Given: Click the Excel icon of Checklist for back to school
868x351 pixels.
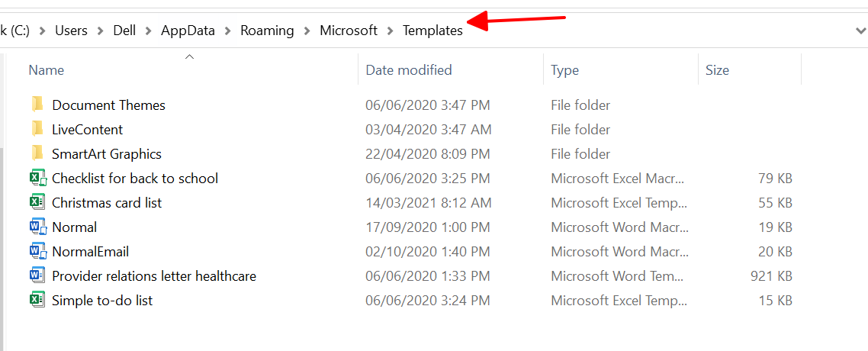Looking at the screenshot, I should (x=37, y=179).
